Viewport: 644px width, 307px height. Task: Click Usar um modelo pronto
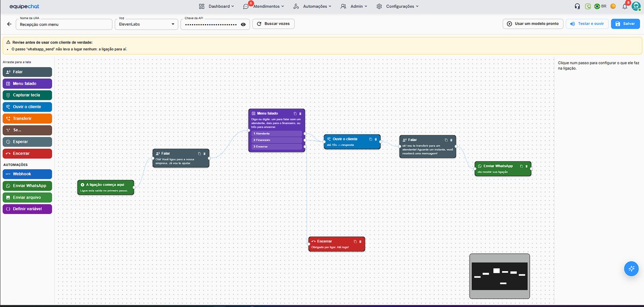(x=533, y=24)
